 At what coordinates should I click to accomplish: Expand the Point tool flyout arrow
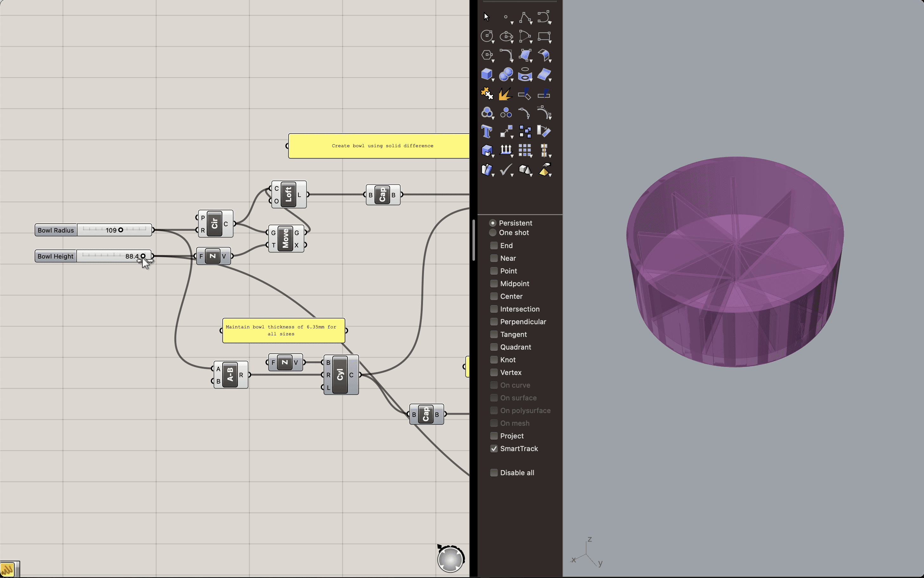[x=512, y=23]
